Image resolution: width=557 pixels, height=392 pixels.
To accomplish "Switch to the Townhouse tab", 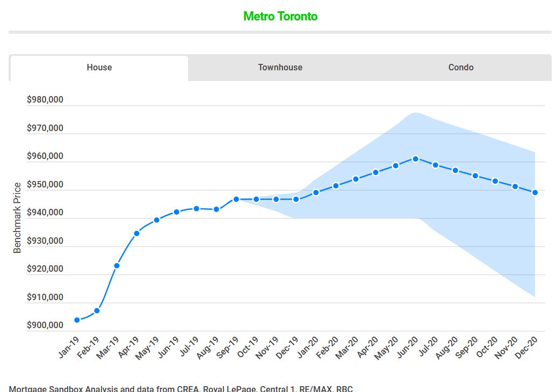I will [280, 68].
